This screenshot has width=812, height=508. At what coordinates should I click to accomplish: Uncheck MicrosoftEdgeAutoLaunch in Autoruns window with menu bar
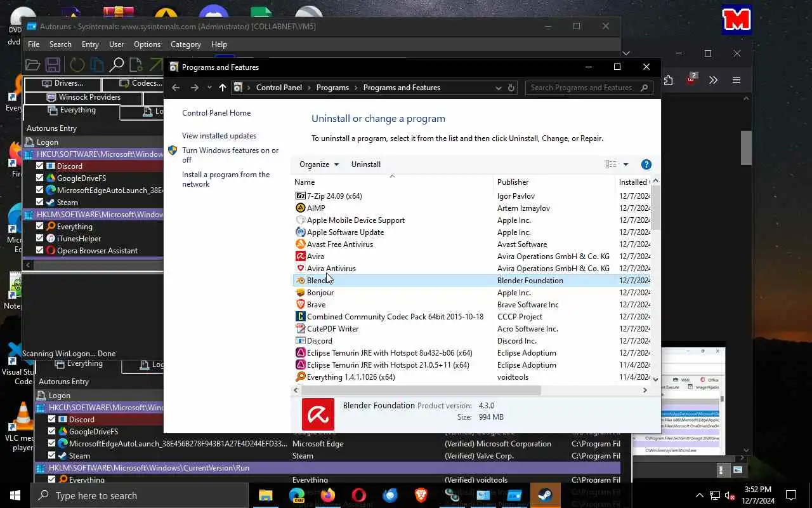[40, 190]
